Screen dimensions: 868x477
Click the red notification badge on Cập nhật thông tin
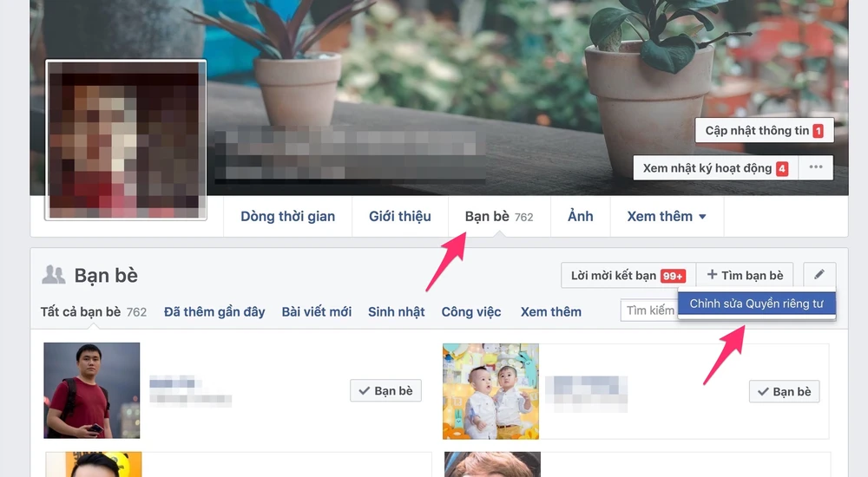(x=818, y=131)
